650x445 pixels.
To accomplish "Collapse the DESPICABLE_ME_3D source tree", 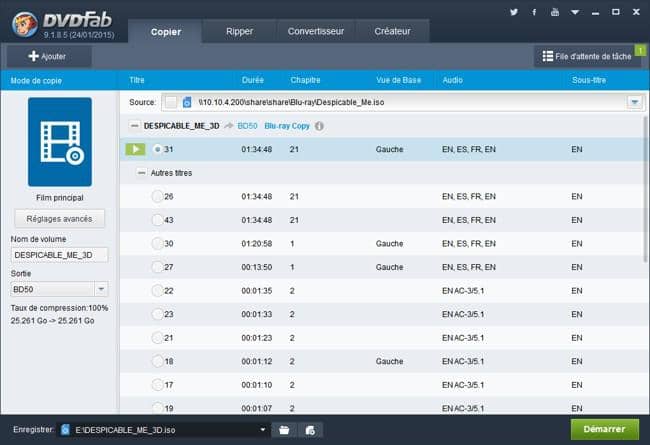I will click(x=134, y=125).
